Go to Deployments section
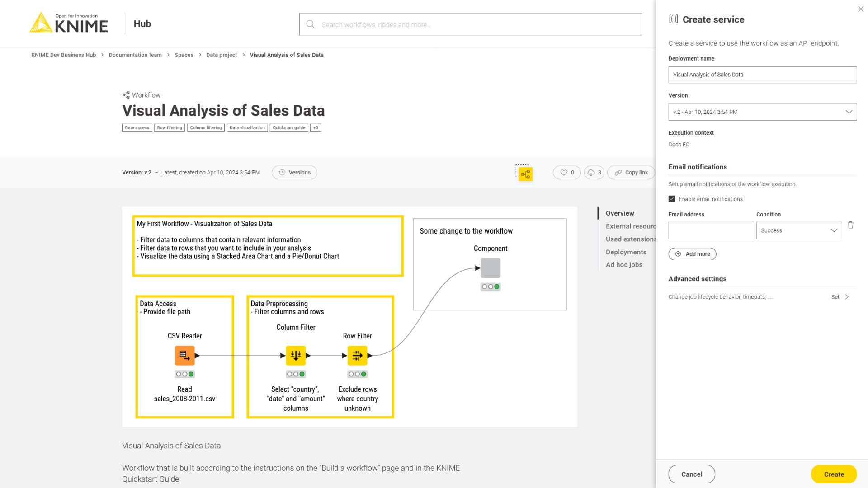 (x=626, y=252)
